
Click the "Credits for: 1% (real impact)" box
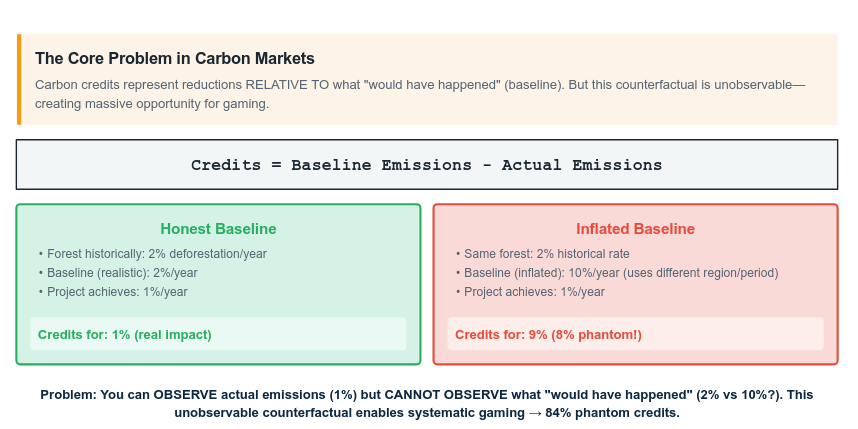[x=218, y=334]
